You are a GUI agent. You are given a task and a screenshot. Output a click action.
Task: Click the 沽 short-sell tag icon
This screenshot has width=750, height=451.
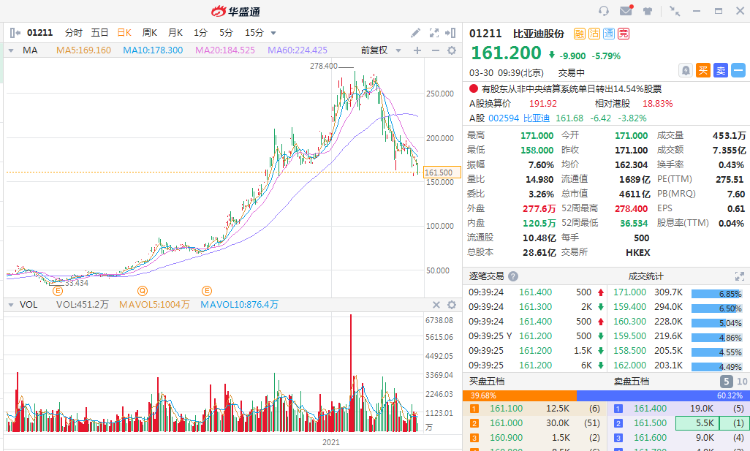click(x=594, y=33)
